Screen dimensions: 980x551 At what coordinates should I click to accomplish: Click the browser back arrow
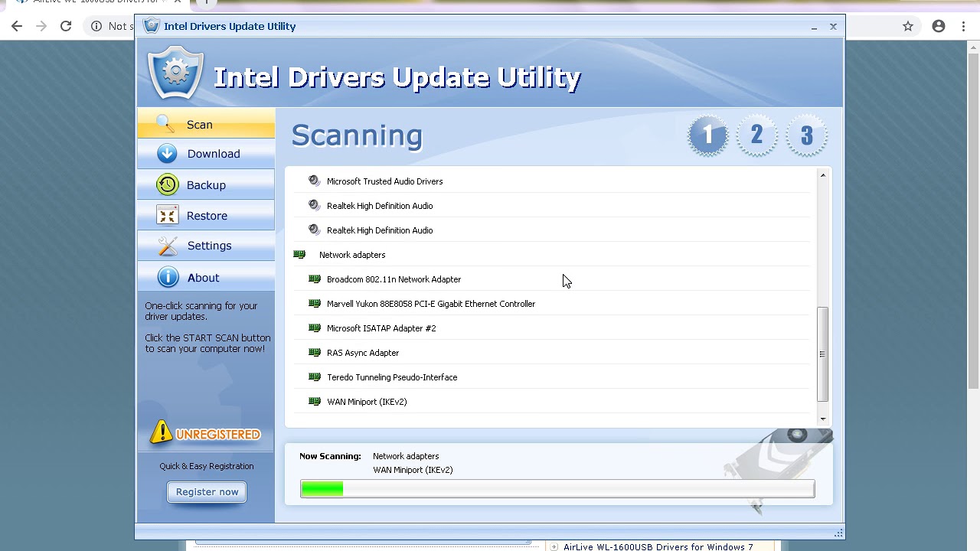pyautogui.click(x=17, y=26)
